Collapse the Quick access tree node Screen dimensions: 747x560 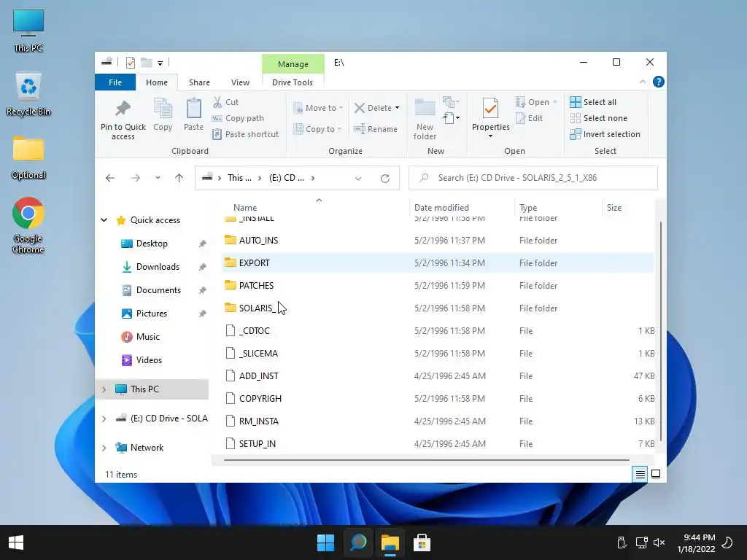pos(104,220)
